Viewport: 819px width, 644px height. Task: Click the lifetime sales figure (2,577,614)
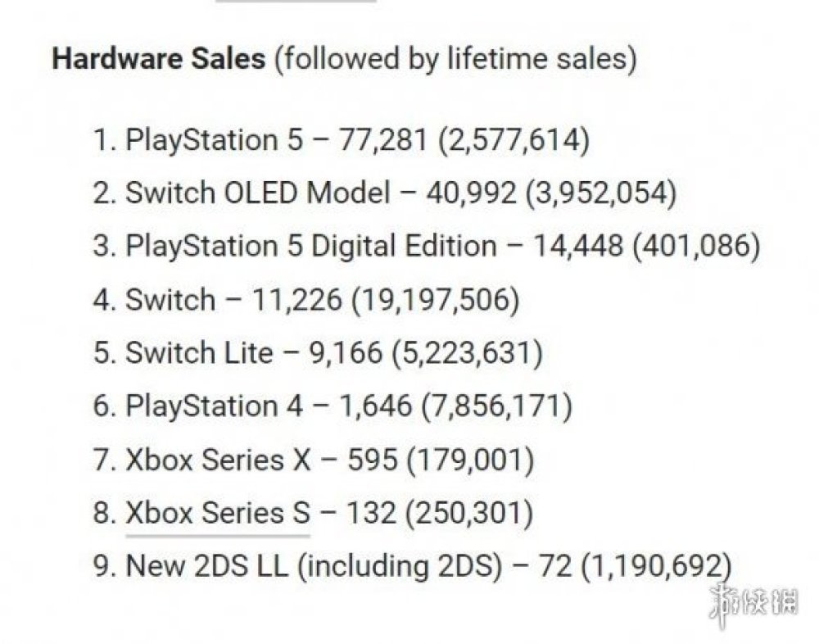point(514,140)
